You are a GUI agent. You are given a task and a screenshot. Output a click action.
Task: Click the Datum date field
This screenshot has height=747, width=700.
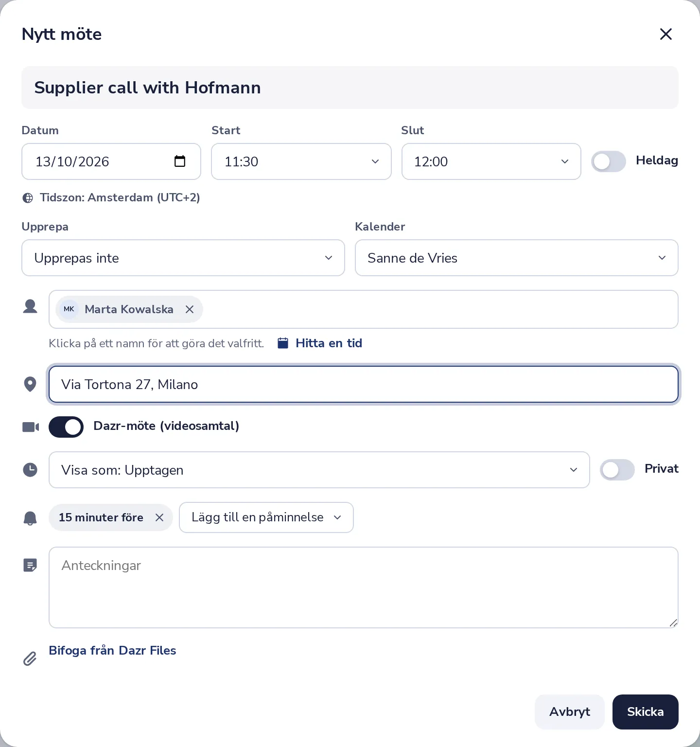111,161
